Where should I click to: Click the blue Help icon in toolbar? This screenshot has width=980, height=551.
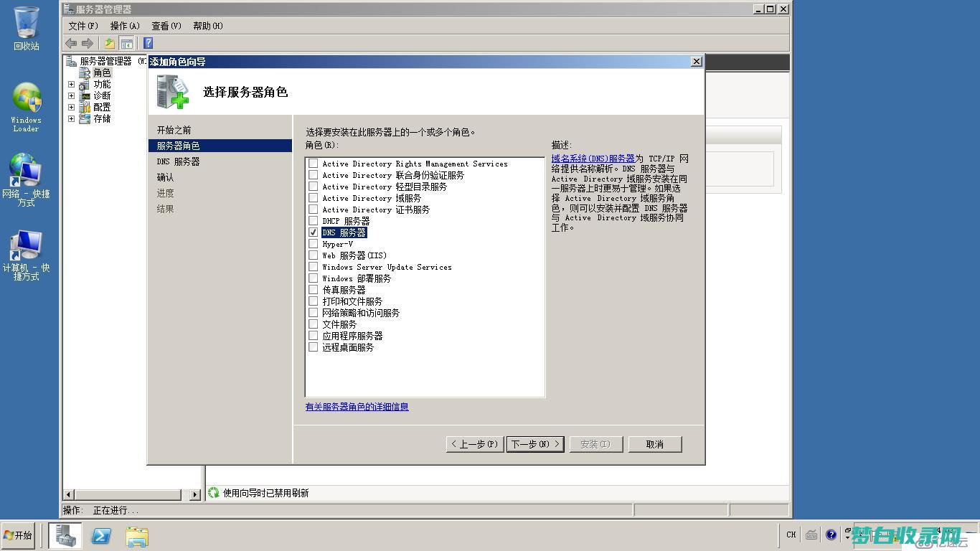click(x=148, y=43)
